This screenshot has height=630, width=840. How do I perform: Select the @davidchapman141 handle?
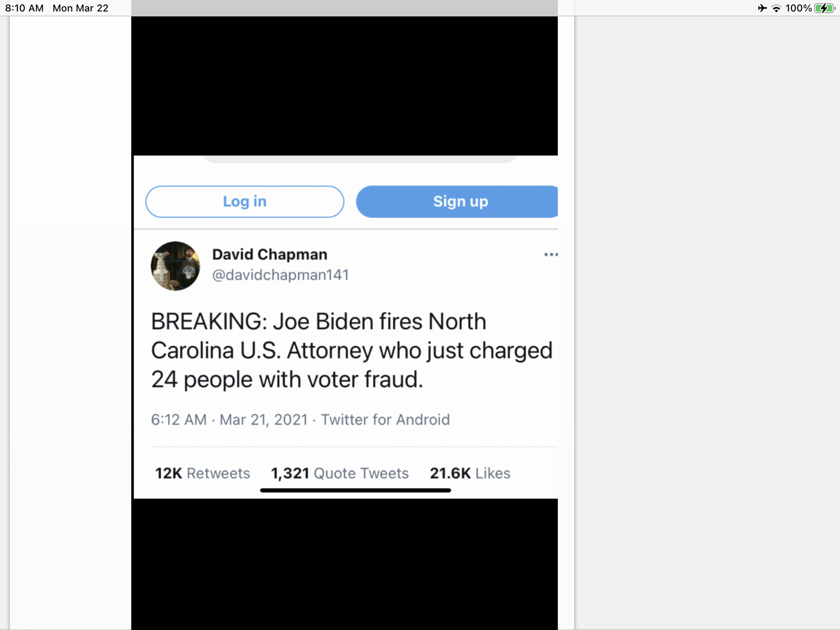coord(280,275)
